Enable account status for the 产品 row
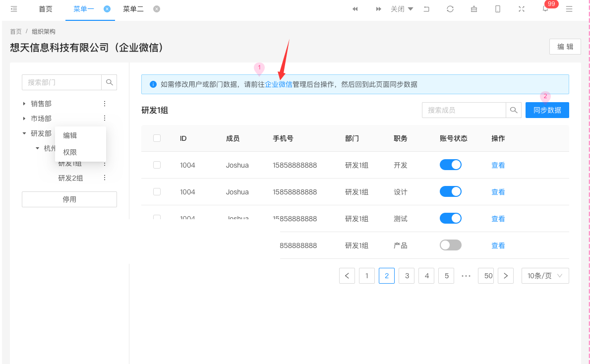The width and height of the screenshot is (590, 364). (x=450, y=245)
